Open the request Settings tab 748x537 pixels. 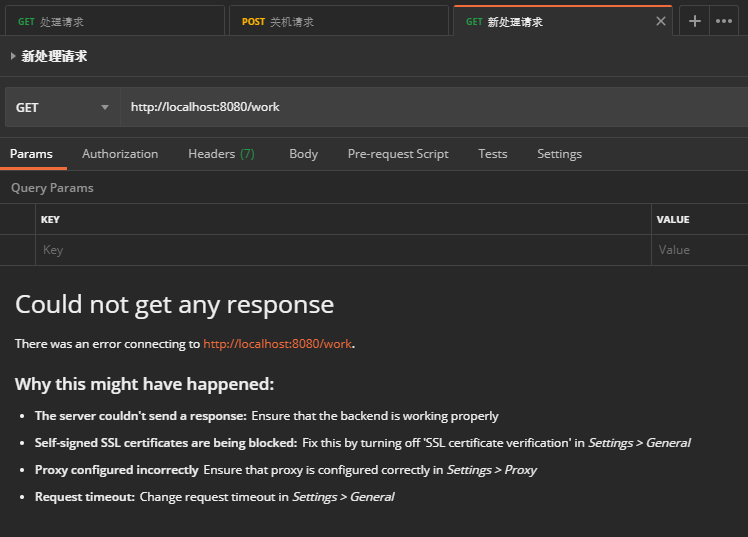coord(559,154)
